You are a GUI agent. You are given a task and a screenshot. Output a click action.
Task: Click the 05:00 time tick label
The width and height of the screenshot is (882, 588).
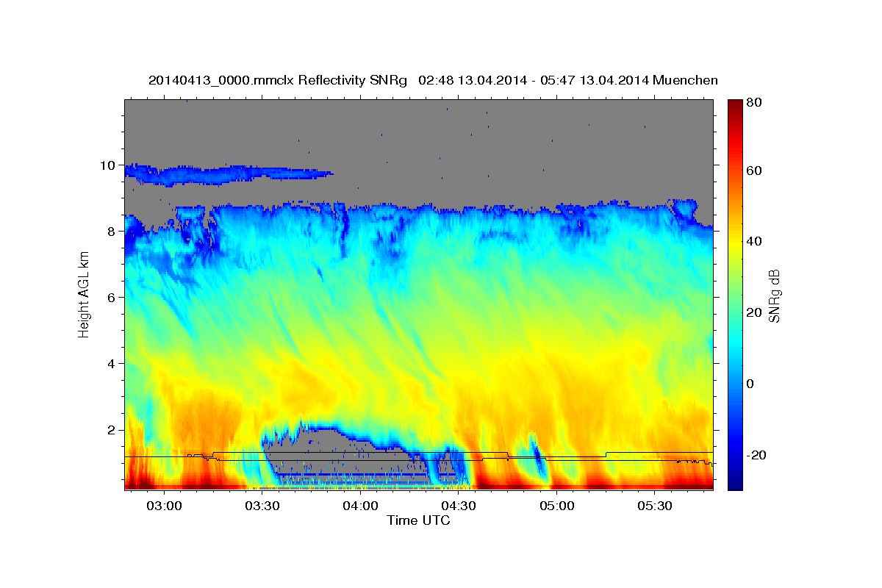pyautogui.click(x=556, y=506)
